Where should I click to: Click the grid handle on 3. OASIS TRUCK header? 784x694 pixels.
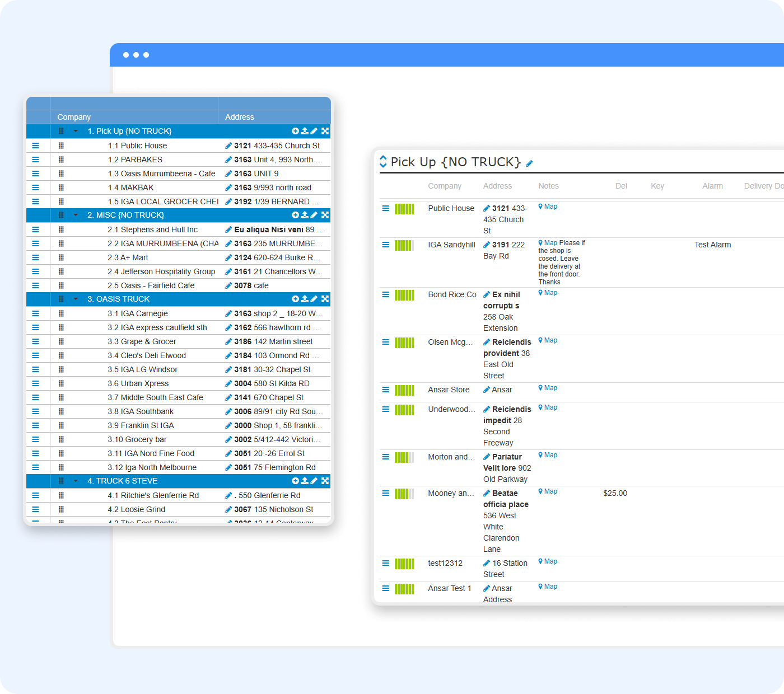point(61,299)
